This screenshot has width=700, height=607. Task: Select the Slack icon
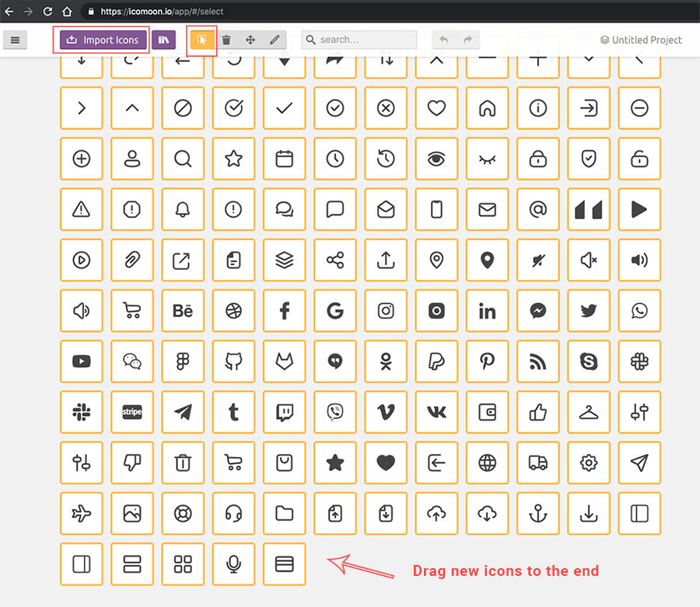(82, 412)
